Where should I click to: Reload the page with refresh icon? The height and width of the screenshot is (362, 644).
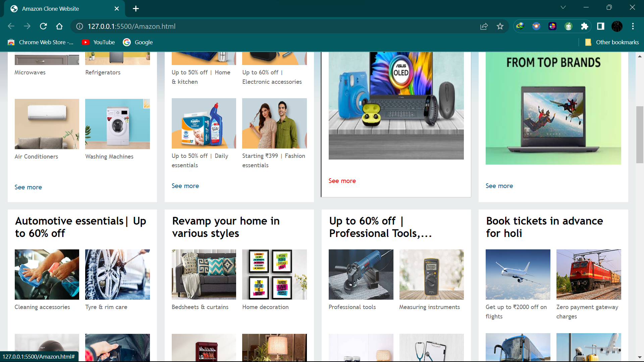pos(43,26)
